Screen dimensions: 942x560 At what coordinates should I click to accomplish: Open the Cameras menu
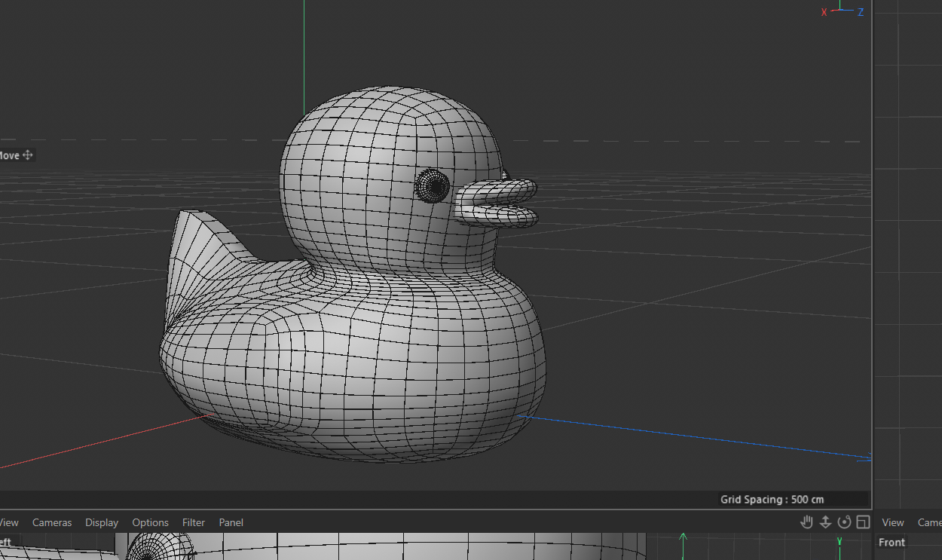click(52, 522)
